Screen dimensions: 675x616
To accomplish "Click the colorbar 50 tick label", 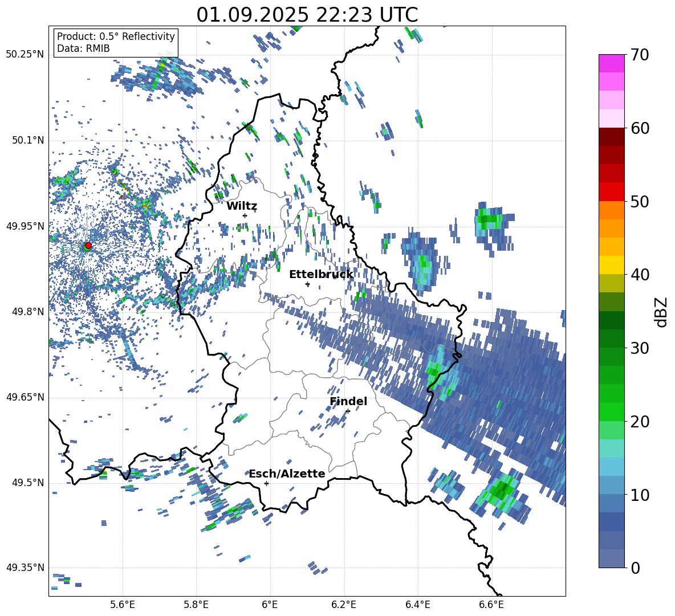I will [x=640, y=201].
